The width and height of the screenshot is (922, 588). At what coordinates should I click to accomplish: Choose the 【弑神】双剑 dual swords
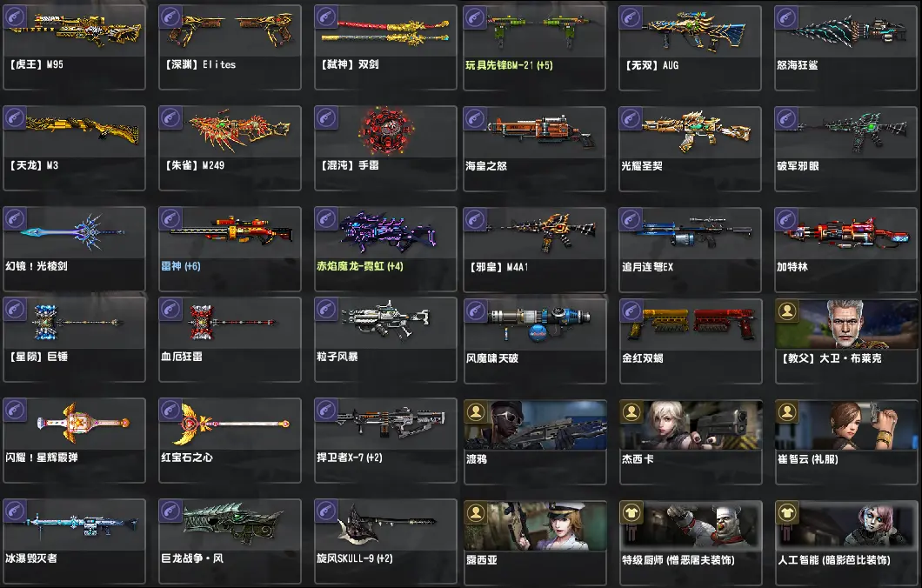pos(385,47)
